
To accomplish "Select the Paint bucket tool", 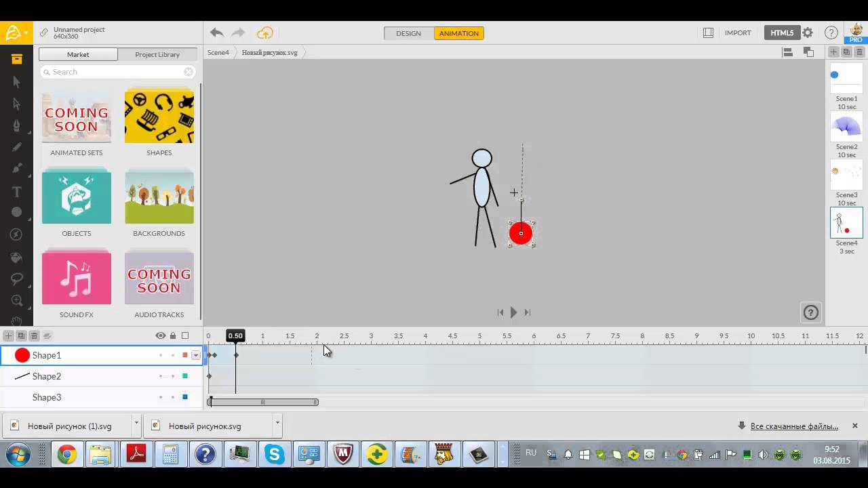I will 16,257.
